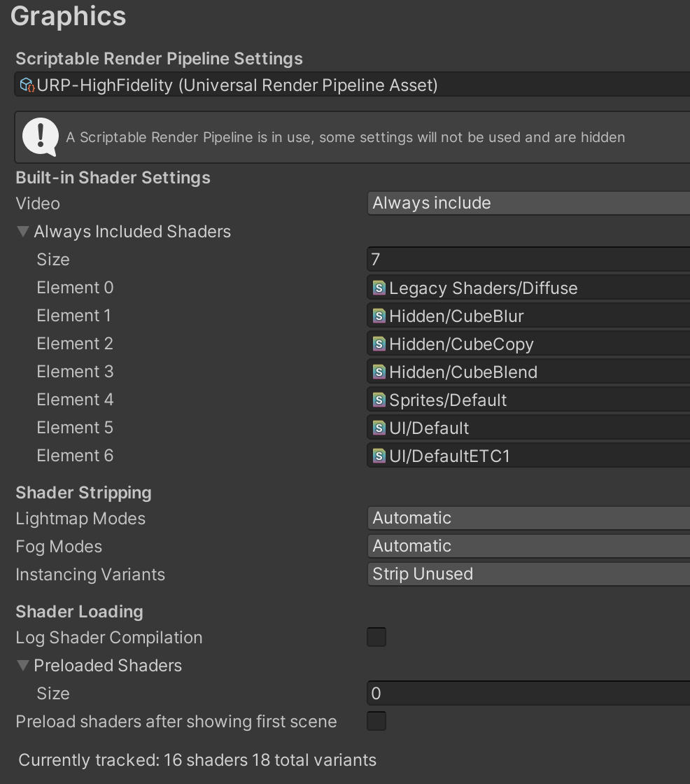Click the Hidden/CubeBlend shader icon
The height and width of the screenshot is (784, 690).
(x=379, y=372)
